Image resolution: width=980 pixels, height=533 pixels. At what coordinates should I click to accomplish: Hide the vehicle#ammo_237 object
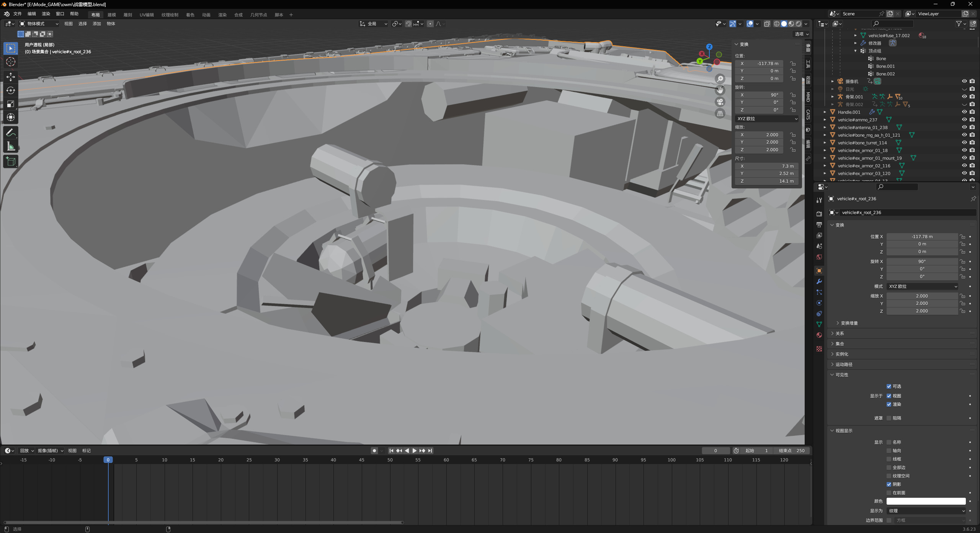pos(964,119)
